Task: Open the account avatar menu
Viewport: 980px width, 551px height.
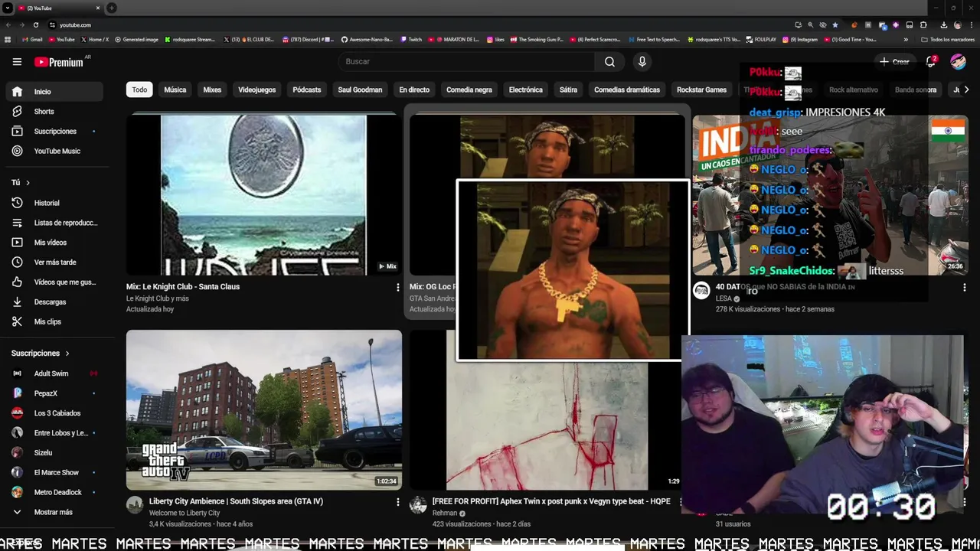Action: (x=958, y=61)
